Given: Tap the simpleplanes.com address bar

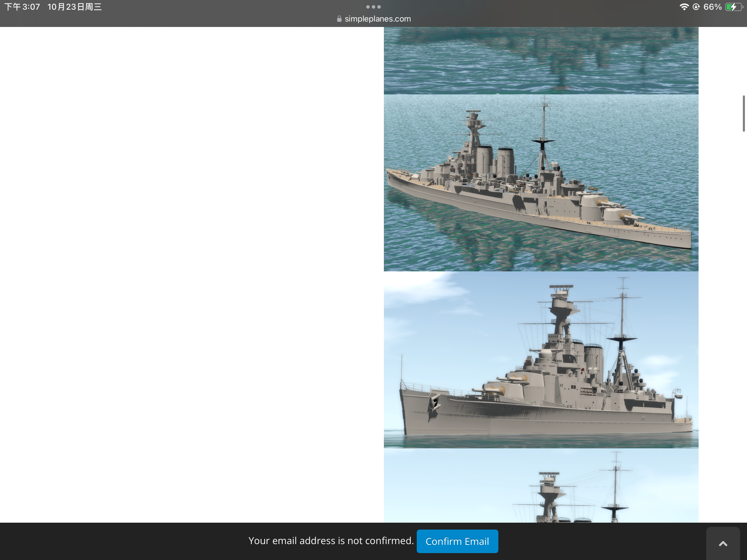Looking at the screenshot, I should [x=373, y=19].
